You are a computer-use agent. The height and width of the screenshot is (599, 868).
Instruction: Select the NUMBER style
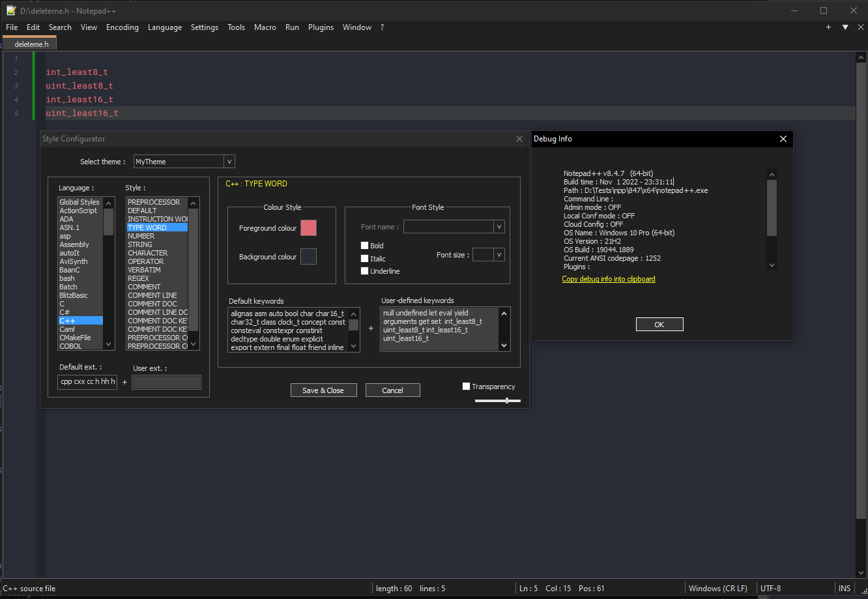pyautogui.click(x=157, y=236)
